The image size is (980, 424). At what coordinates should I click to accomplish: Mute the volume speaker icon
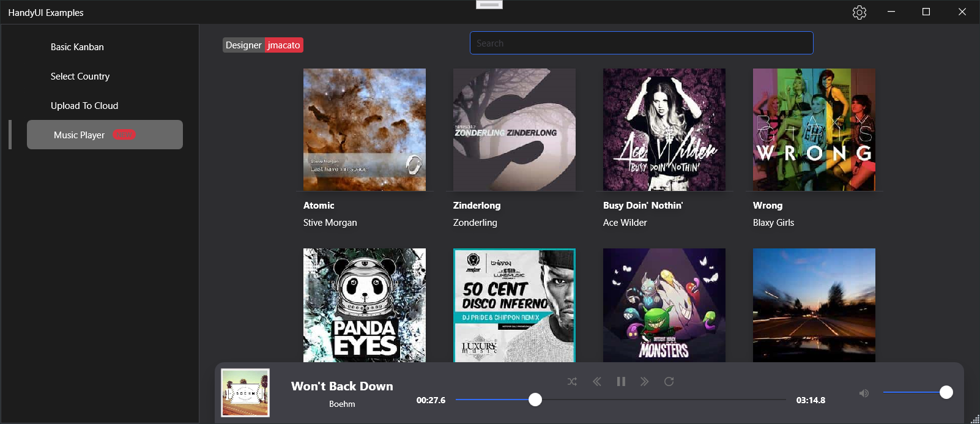click(864, 393)
